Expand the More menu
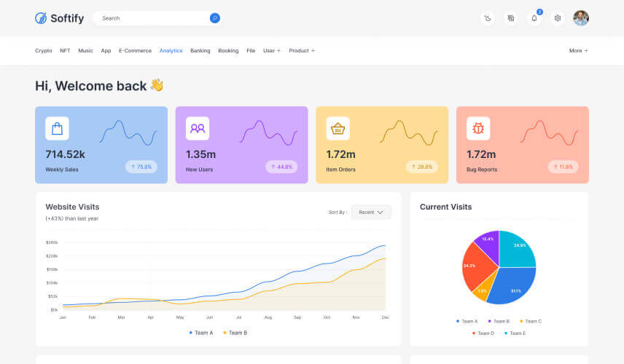Image resolution: width=624 pixels, height=364 pixels. 579,50
